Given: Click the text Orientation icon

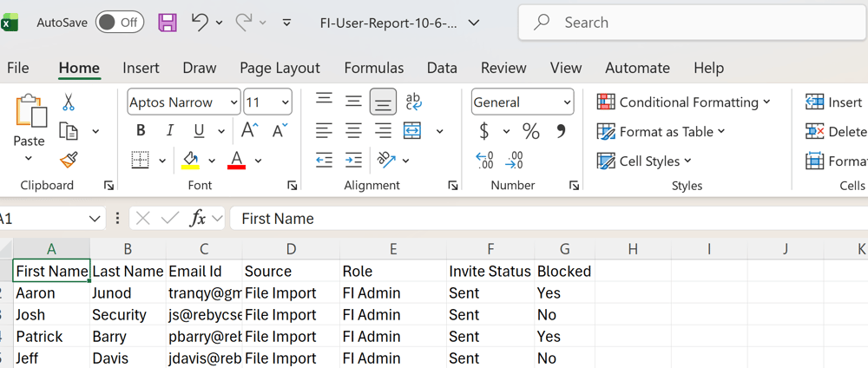Looking at the screenshot, I should [386, 160].
